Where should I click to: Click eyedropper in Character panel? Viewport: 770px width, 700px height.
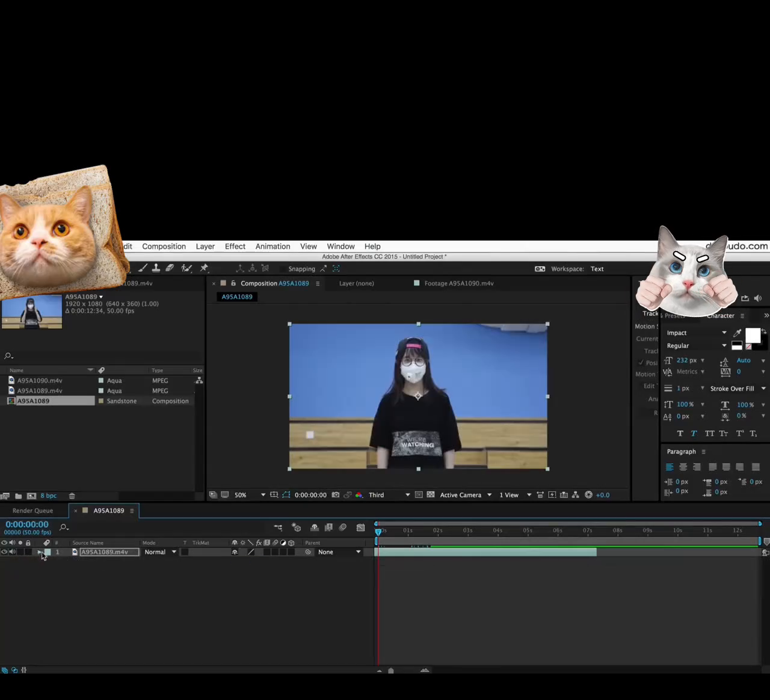(737, 333)
